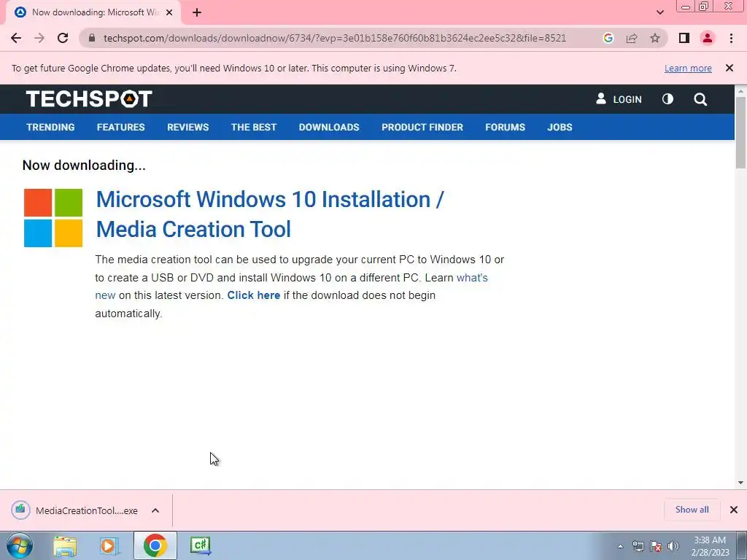Open the Windows Start orb

20,545
